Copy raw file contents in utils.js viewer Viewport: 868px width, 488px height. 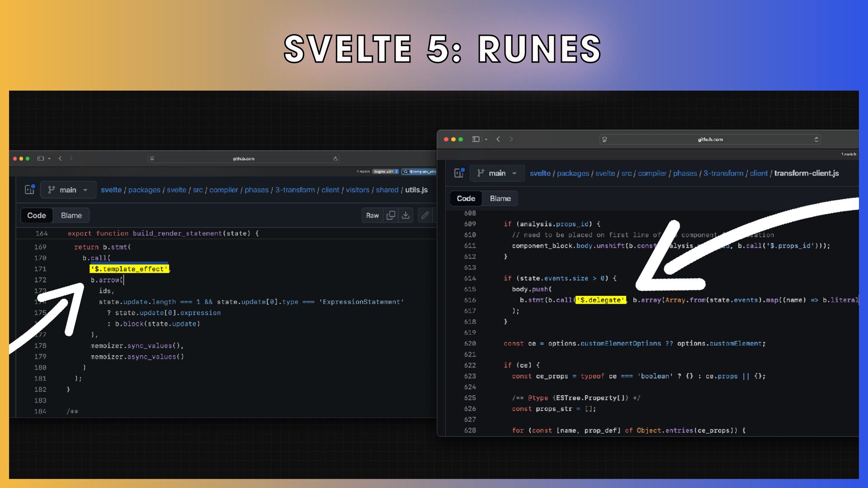coord(391,216)
